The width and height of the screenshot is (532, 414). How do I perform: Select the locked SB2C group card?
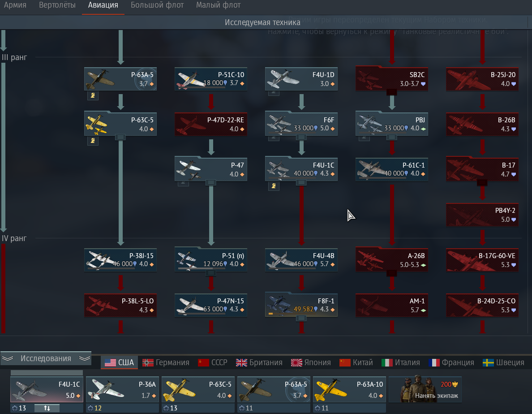click(392, 79)
